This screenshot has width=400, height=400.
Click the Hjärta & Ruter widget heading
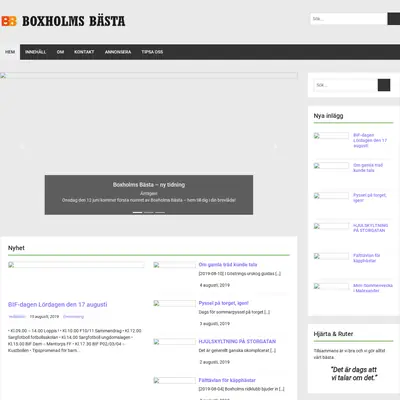pyautogui.click(x=333, y=334)
